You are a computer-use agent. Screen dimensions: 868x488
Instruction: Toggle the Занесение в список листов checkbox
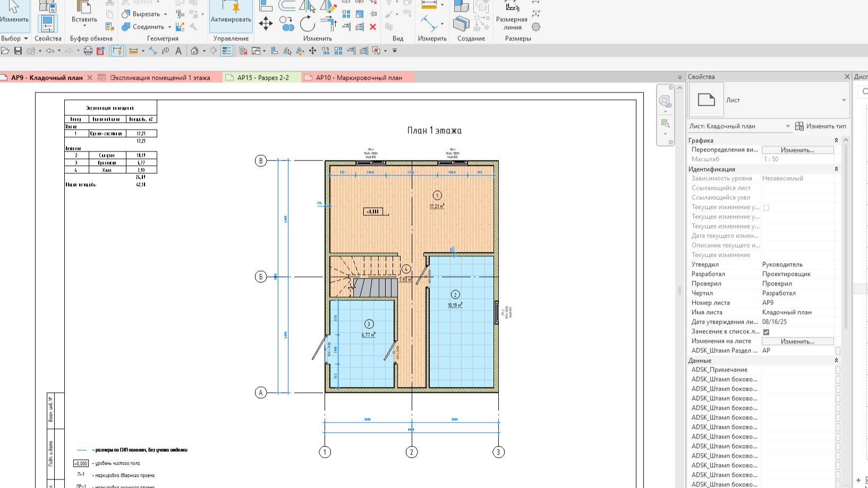(765, 331)
